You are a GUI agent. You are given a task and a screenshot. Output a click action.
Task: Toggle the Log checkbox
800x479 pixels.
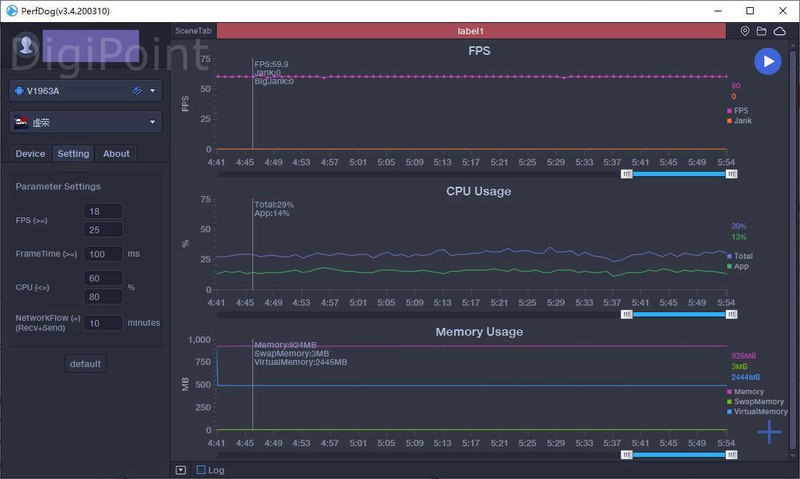point(201,470)
